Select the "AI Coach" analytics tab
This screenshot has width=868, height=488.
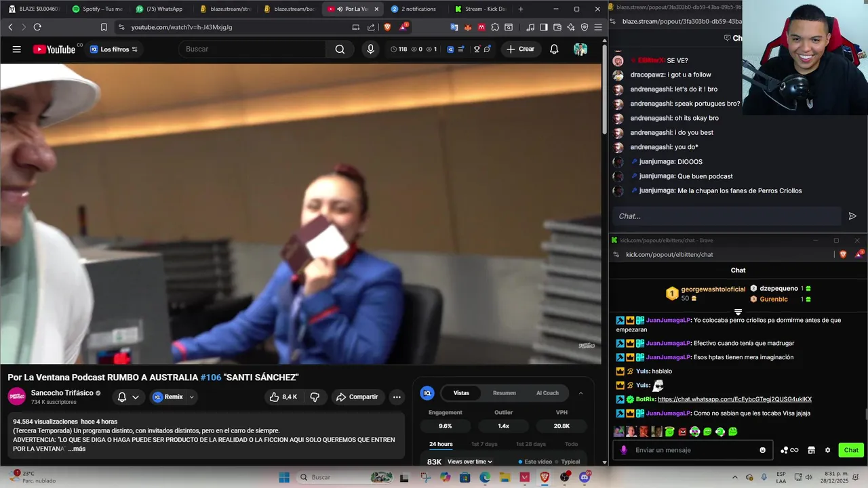[x=547, y=392]
